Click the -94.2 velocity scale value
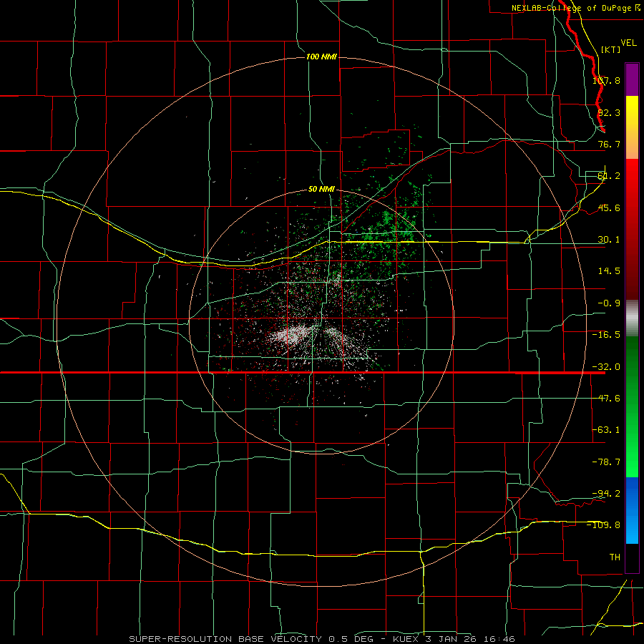 [x=606, y=493]
